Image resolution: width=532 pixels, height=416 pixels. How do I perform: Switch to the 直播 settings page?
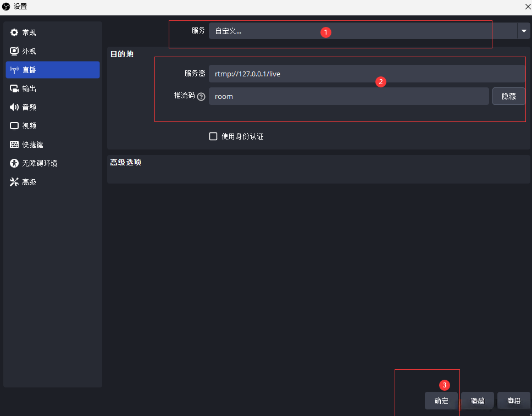click(52, 70)
